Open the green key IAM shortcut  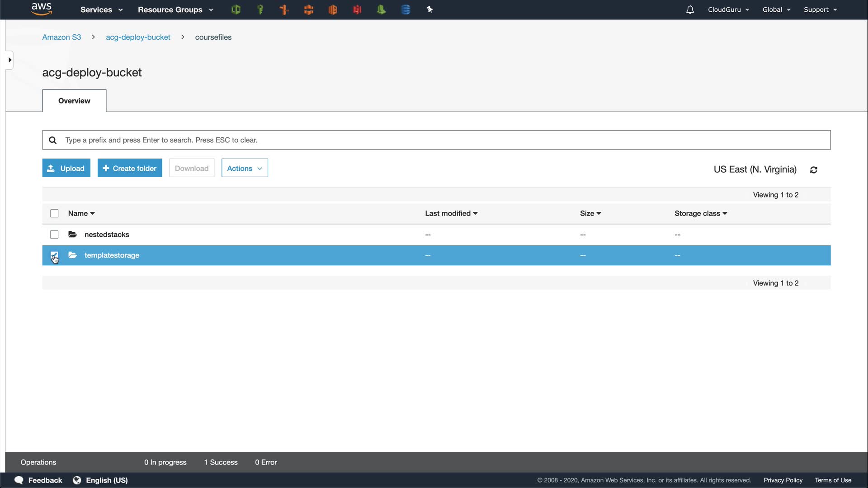pos(260,9)
